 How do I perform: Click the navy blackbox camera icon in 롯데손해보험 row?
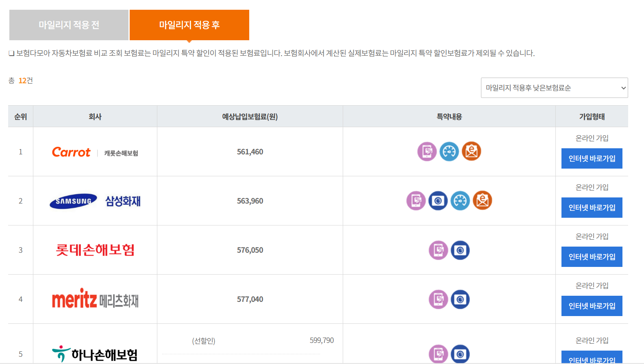point(460,250)
